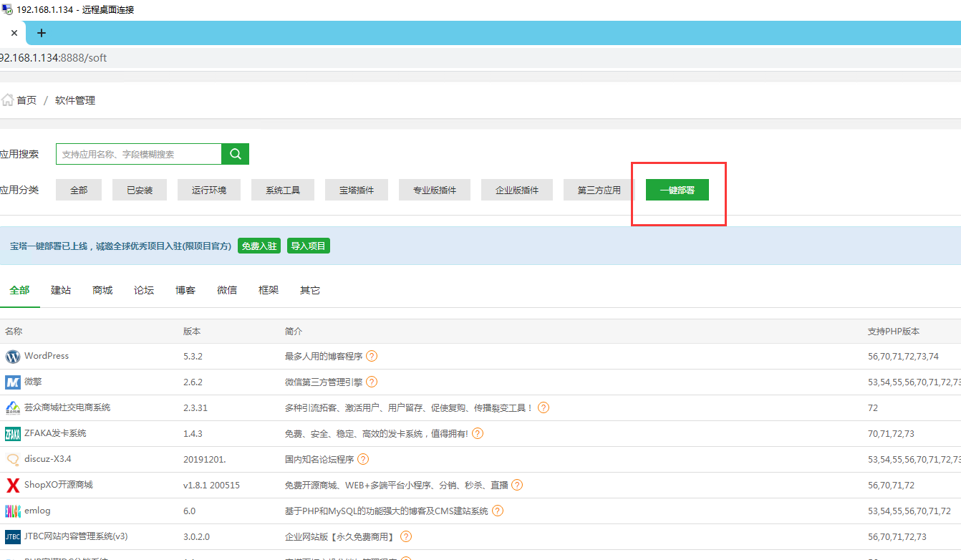This screenshot has height=560, width=961.
Task: Switch to the 论坛 tab
Action: [144, 290]
